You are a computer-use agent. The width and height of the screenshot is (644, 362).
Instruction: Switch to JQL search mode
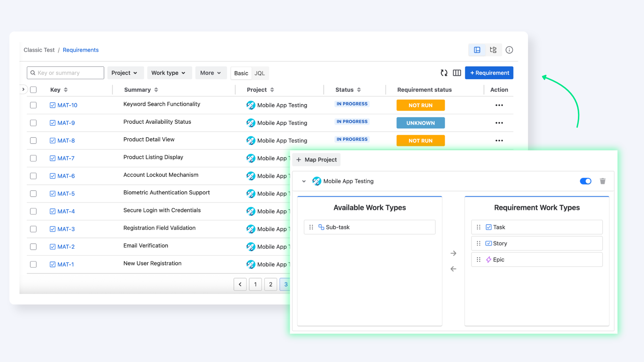coord(260,73)
